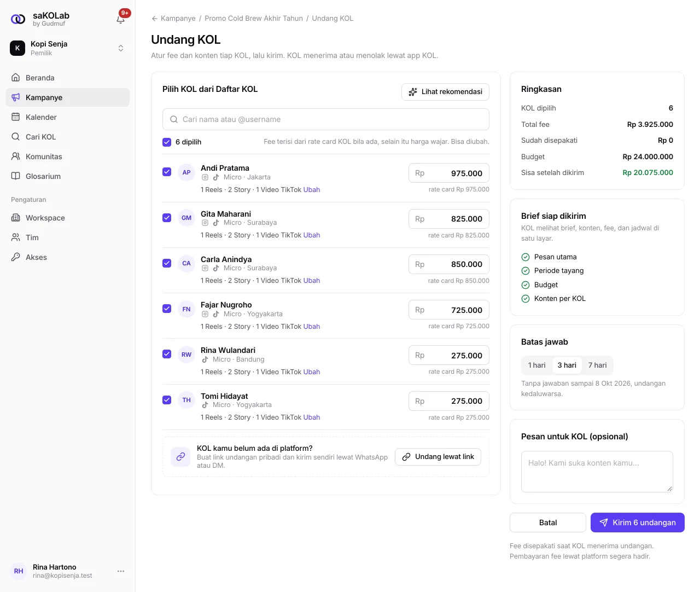The height and width of the screenshot is (592, 700).
Task: Open the notifications bell
Action: pyautogui.click(x=121, y=19)
